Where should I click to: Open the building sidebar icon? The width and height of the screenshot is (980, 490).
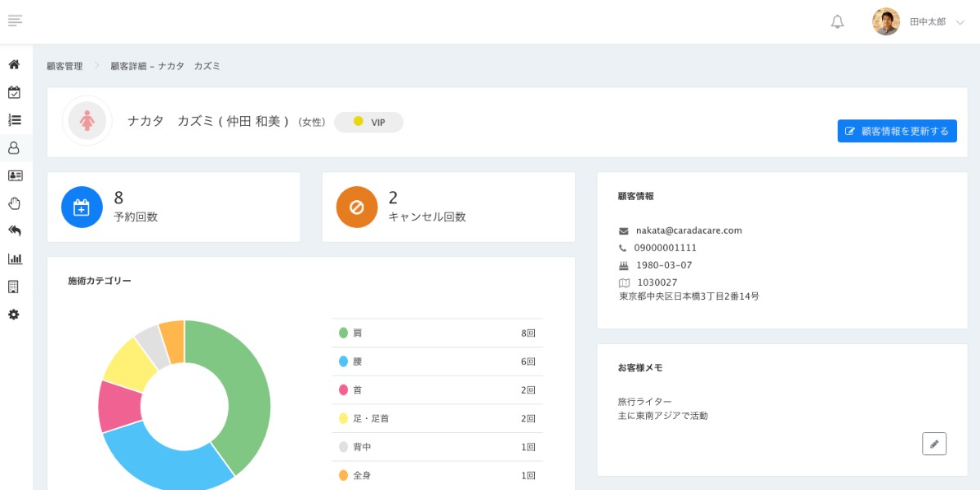pyautogui.click(x=13, y=287)
